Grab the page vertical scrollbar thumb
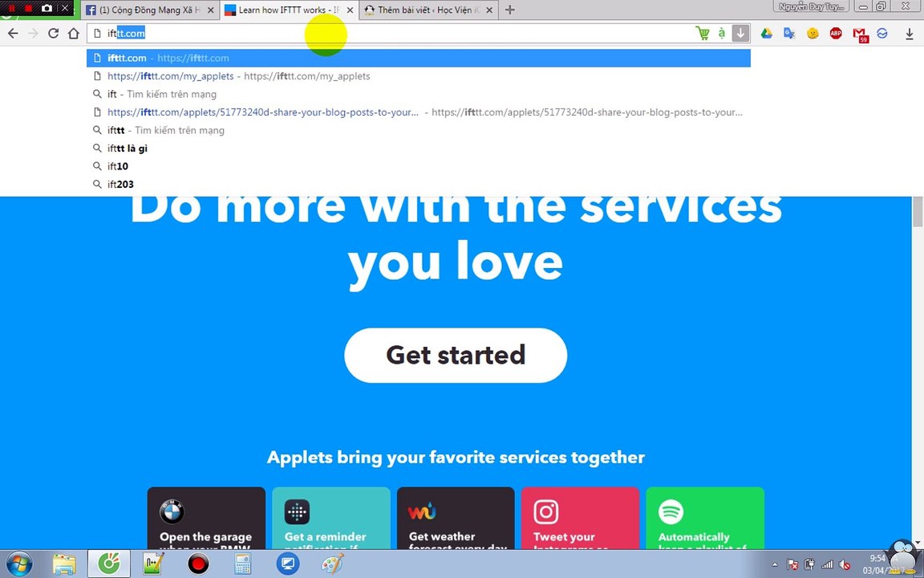924x578 pixels. [918, 212]
